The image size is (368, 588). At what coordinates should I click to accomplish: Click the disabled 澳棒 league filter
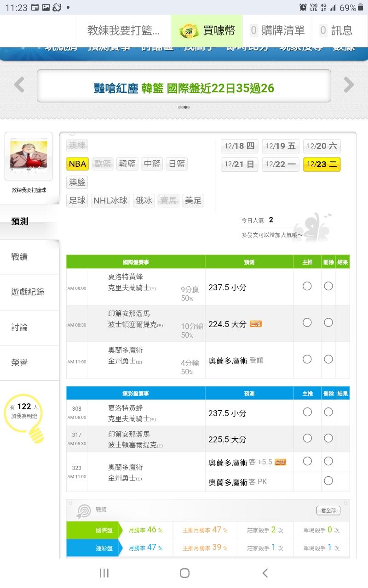tap(77, 146)
